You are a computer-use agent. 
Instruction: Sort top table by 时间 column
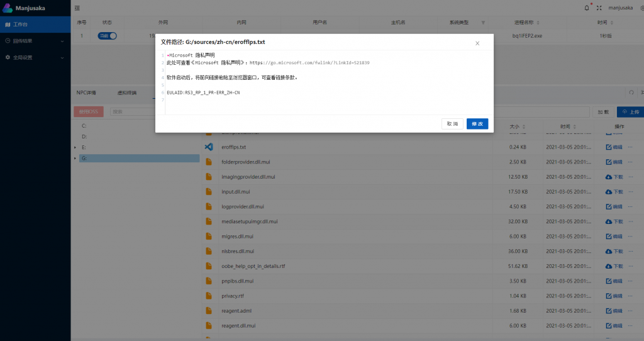pos(612,23)
